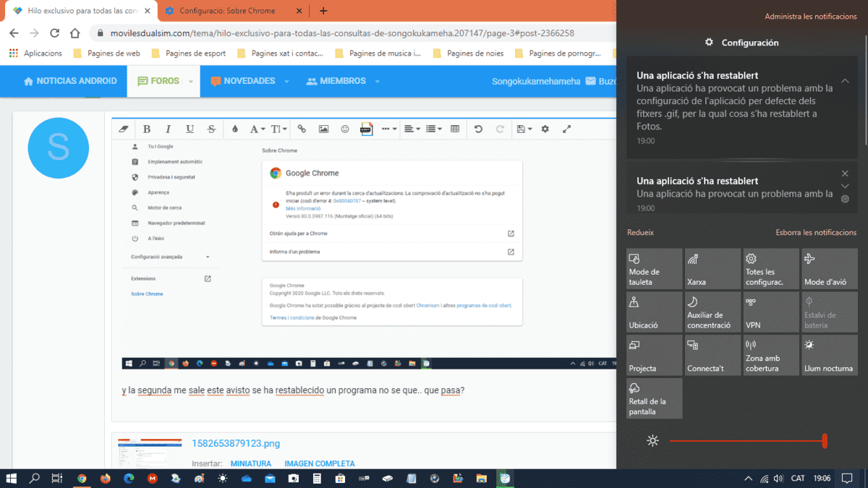Open the Songokukamehameha user account link
This screenshot has width=868, height=488.
(536, 81)
